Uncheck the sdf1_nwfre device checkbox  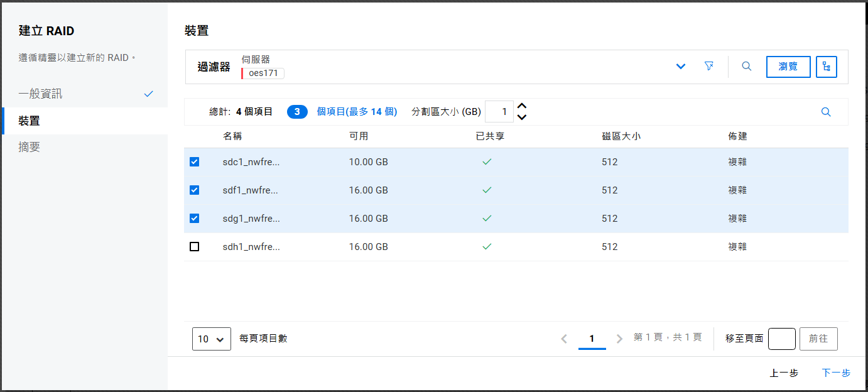pyautogui.click(x=195, y=190)
